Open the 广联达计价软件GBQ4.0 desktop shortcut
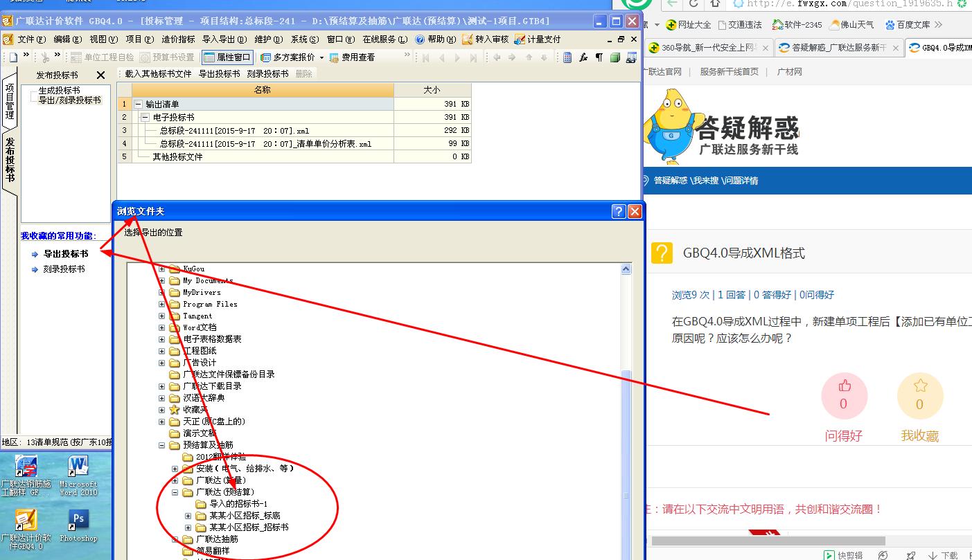The height and width of the screenshot is (560, 972). tap(26, 530)
